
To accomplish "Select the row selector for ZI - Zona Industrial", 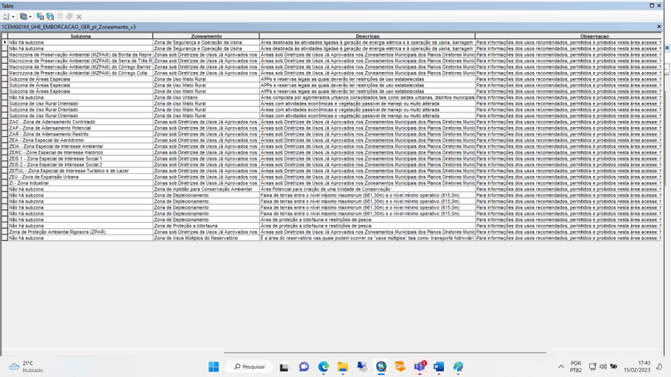I will point(5,183).
